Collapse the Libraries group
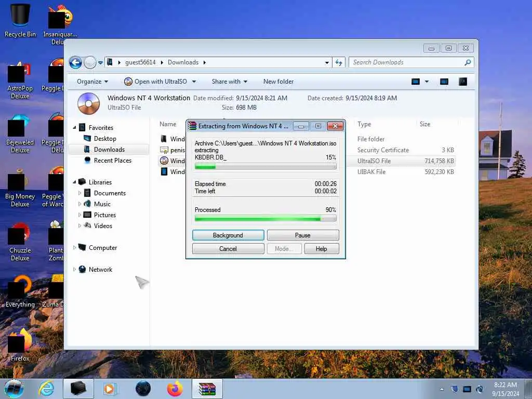This screenshot has width=532, height=399. click(75, 182)
